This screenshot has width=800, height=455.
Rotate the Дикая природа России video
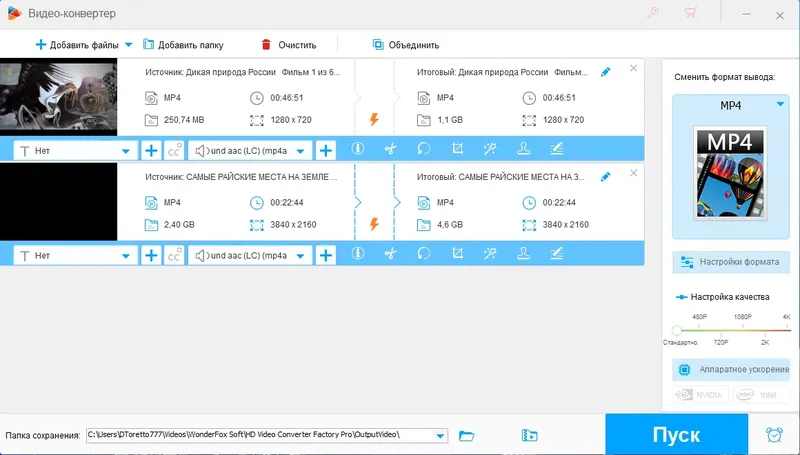pos(423,148)
